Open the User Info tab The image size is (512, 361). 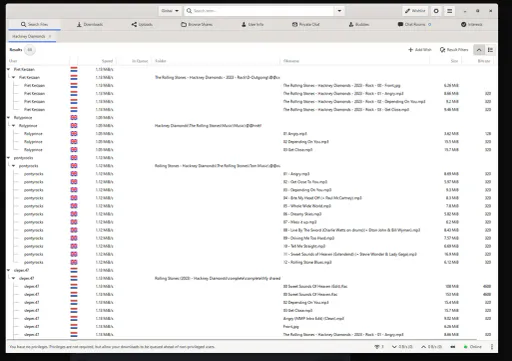[x=252, y=24]
